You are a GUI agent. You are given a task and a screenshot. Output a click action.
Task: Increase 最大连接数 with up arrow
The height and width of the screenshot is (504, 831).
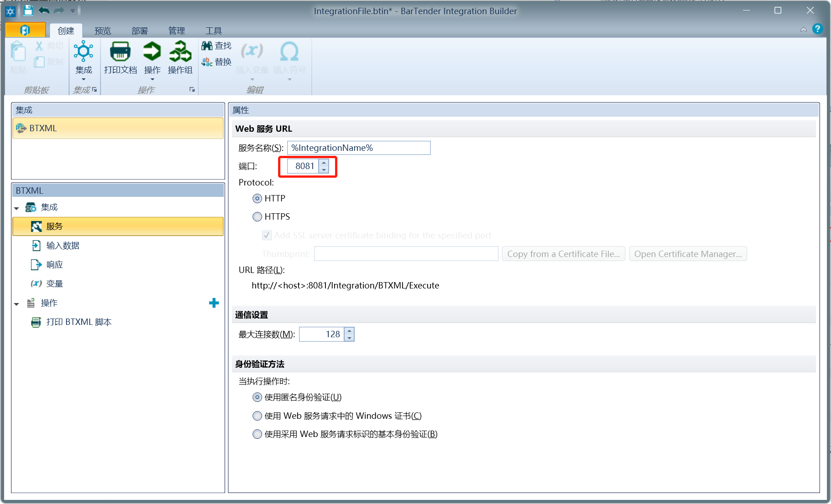point(349,331)
